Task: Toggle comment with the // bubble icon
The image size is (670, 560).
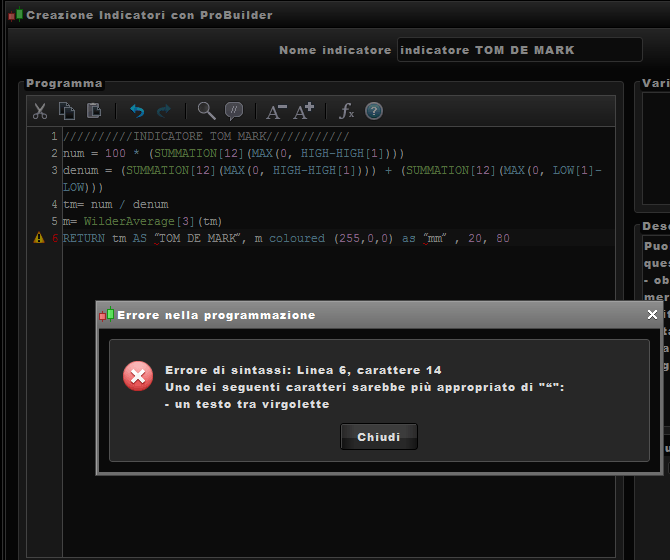Action: 234,111
